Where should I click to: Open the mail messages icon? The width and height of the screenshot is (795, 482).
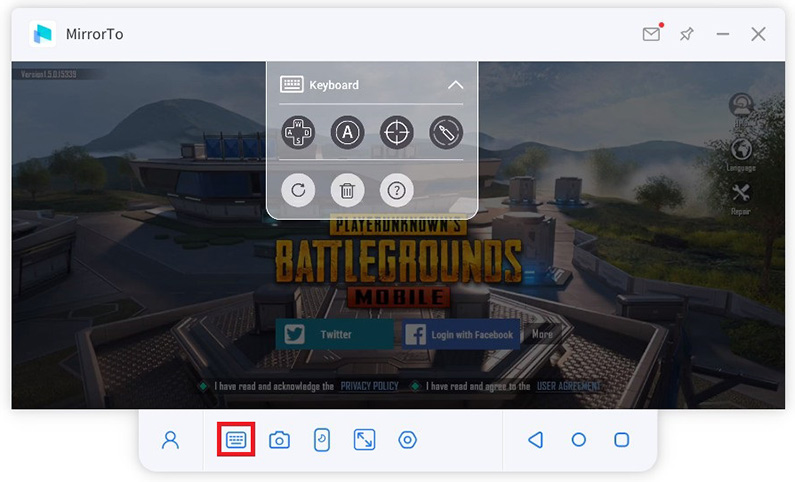652,33
